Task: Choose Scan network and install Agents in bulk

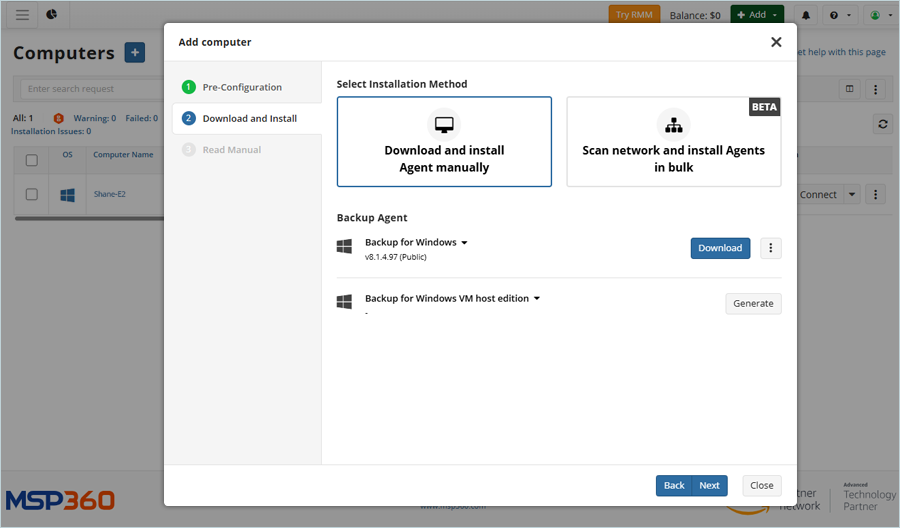Action: click(673, 142)
